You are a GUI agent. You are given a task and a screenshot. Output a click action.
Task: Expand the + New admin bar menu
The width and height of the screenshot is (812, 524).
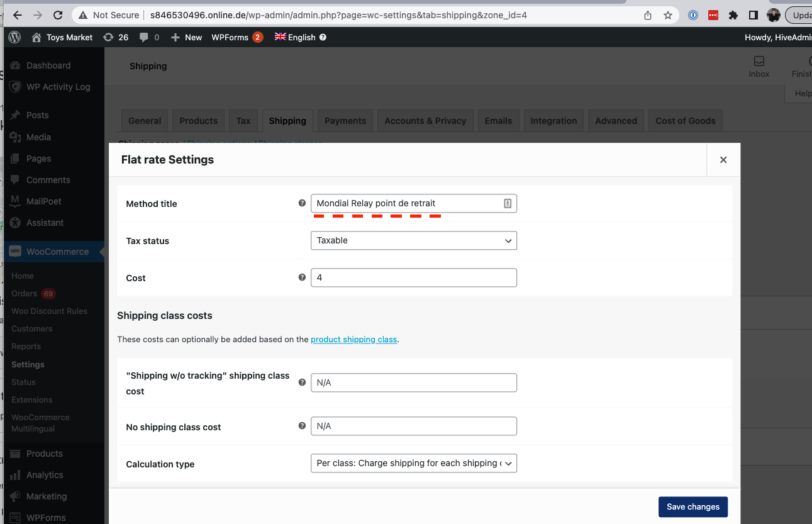point(186,37)
